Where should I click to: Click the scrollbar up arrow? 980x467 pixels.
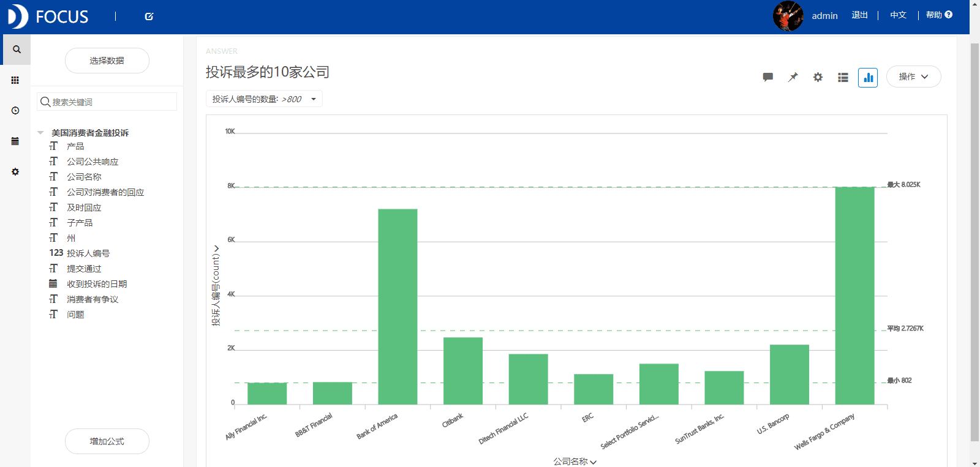(x=974, y=4)
